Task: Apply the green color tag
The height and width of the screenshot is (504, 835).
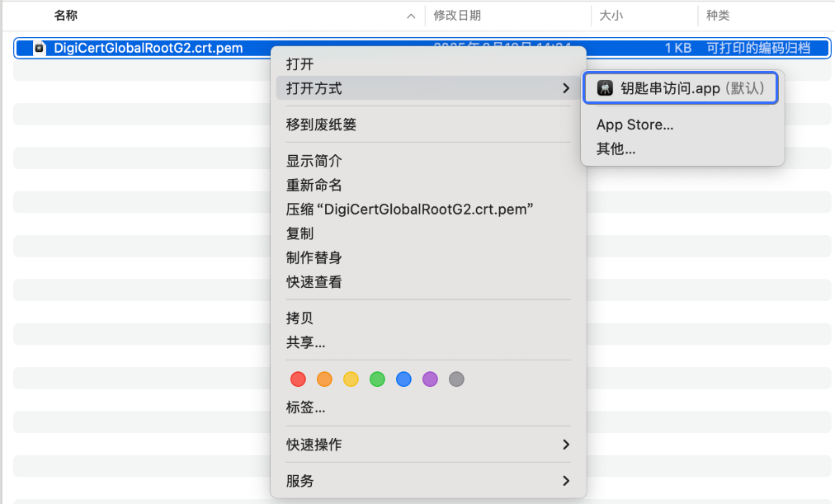Action: (377, 379)
